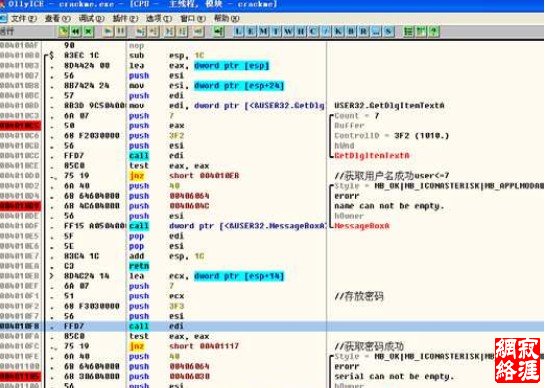Image resolution: width=545 pixels, height=388 pixels.
Task: Click the 'serial can not be empty.' comment
Action: click(394, 377)
